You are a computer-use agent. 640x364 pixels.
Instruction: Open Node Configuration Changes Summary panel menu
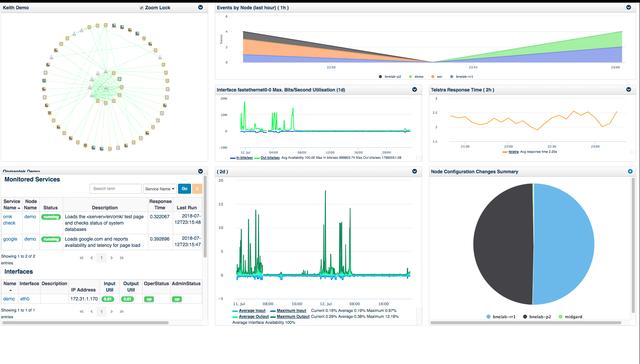click(x=630, y=171)
